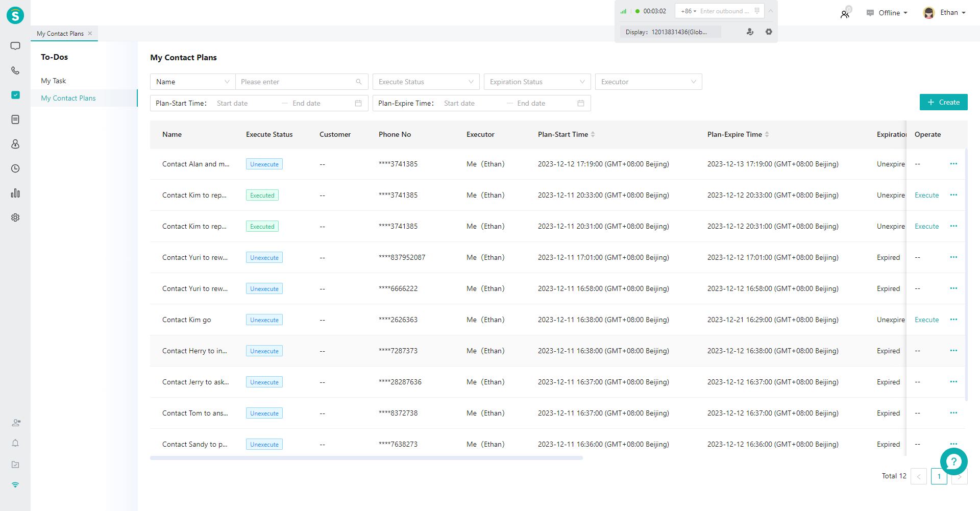The height and width of the screenshot is (511, 980).
Task: Open the Ethan user account menu
Action: click(x=945, y=13)
